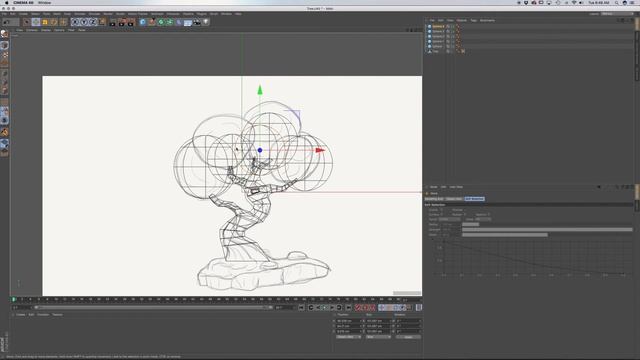Open the Layout dropdown at top right
Screen dimensions: 640x360
(617, 13)
